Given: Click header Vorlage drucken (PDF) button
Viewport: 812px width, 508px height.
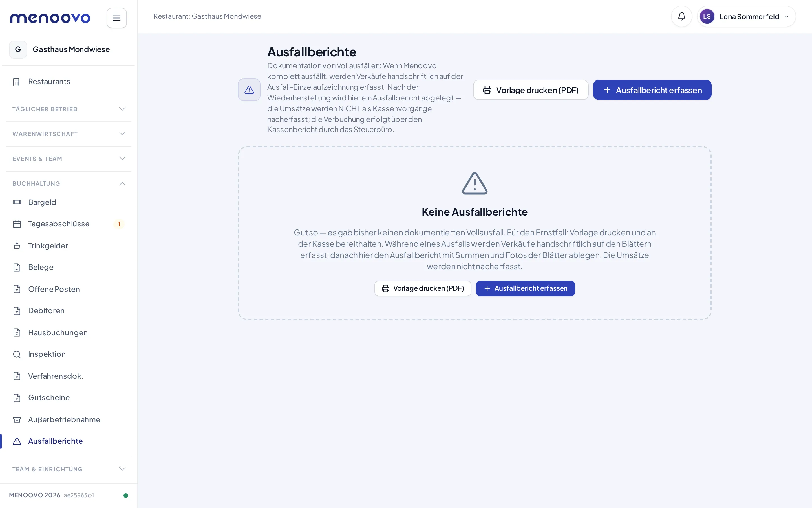Looking at the screenshot, I should [531, 90].
